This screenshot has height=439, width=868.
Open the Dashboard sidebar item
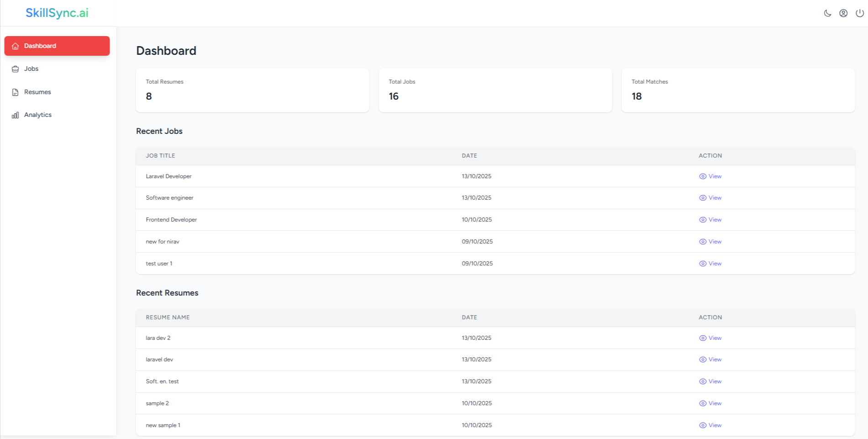click(x=57, y=46)
